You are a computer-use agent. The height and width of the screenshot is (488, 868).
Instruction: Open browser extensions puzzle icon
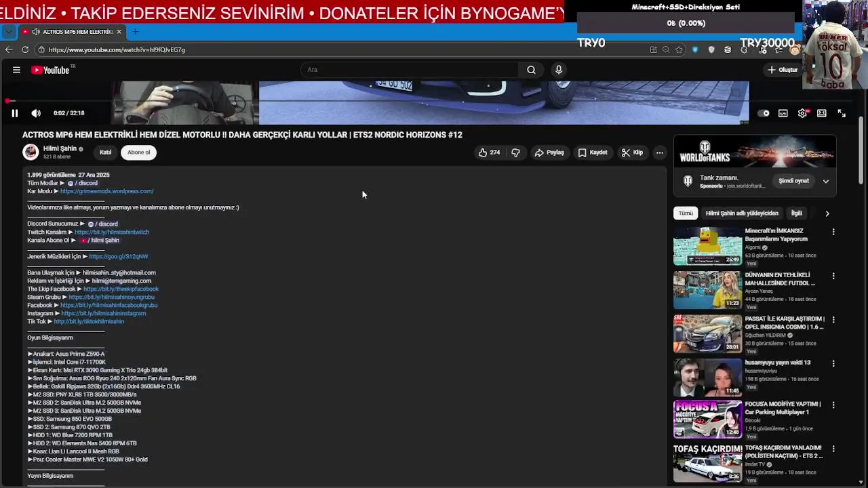click(x=744, y=49)
